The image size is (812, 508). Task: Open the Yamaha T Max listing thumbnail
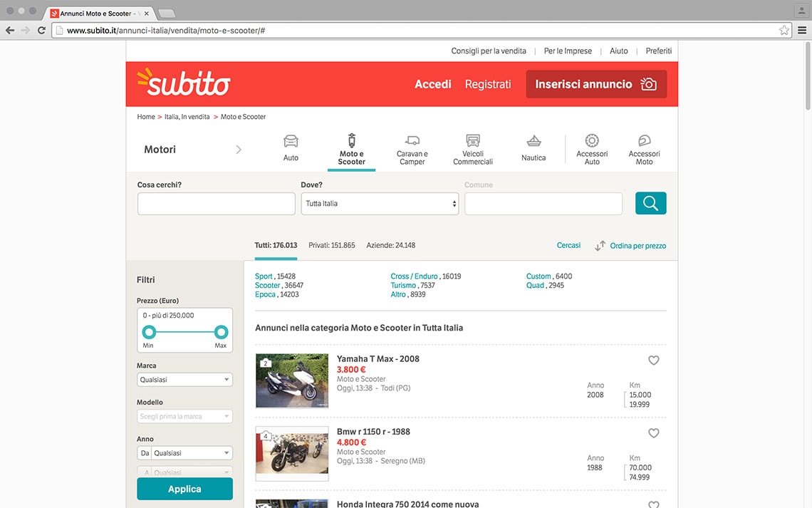click(x=292, y=380)
